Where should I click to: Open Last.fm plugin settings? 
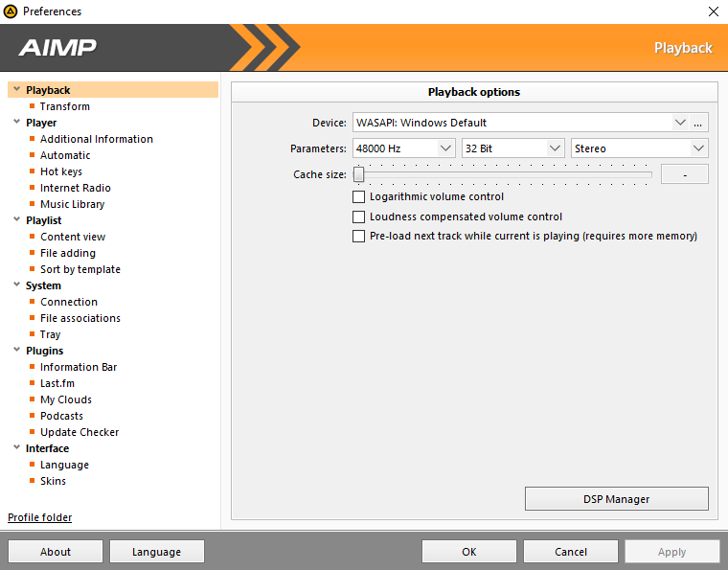pyautogui.click(x=57, y=383)
